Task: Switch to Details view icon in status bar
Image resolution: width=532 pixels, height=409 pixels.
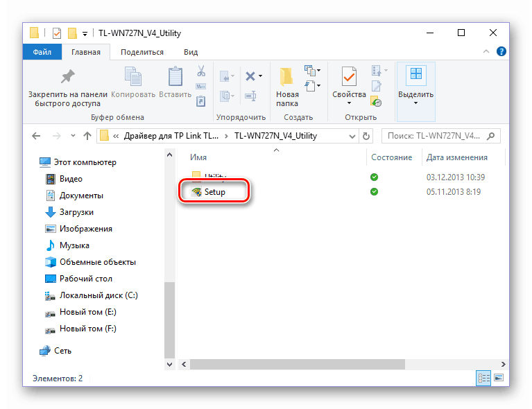Action: click(483, 378)
